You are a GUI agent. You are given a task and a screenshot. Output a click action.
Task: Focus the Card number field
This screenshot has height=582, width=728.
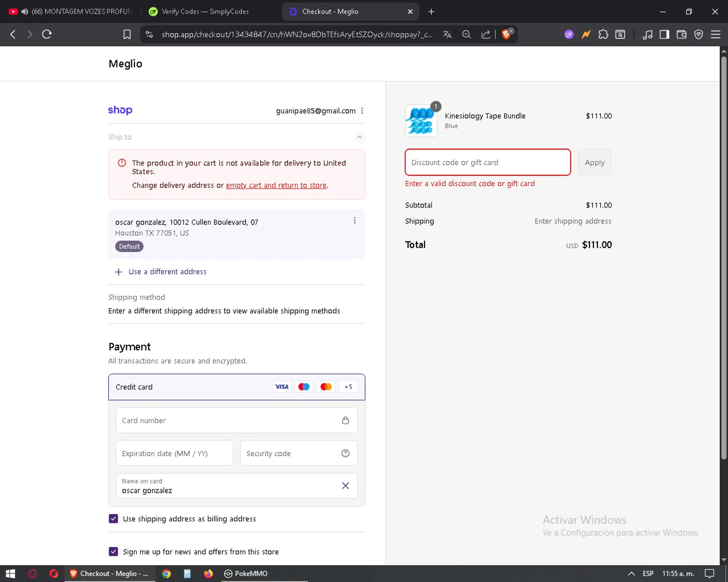click(237, 420)
